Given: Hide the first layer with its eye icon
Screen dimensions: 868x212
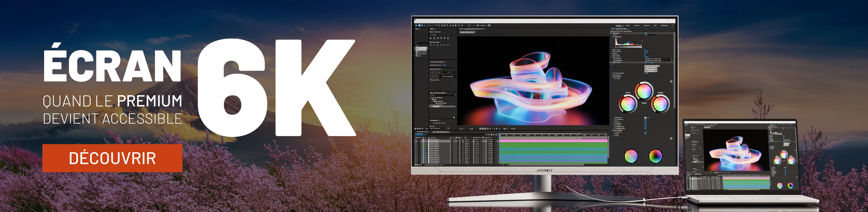Looking at the screenshot, I should tap(415, 139).
